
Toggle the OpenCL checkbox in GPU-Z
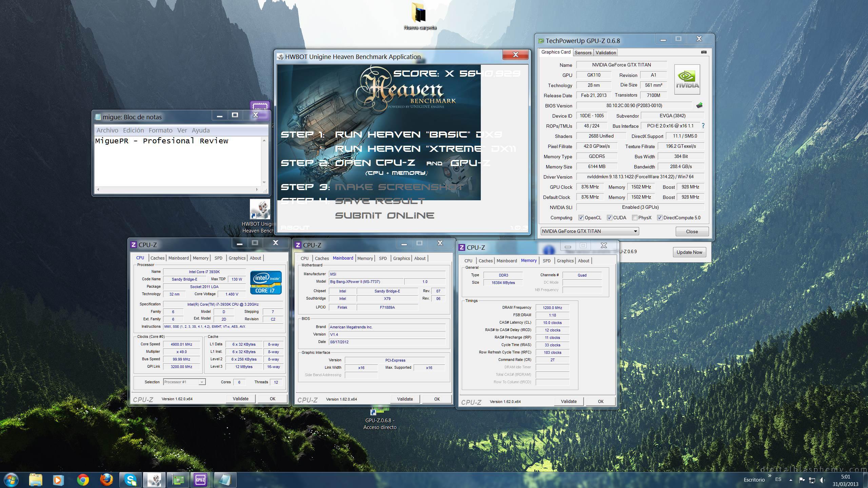581,218
